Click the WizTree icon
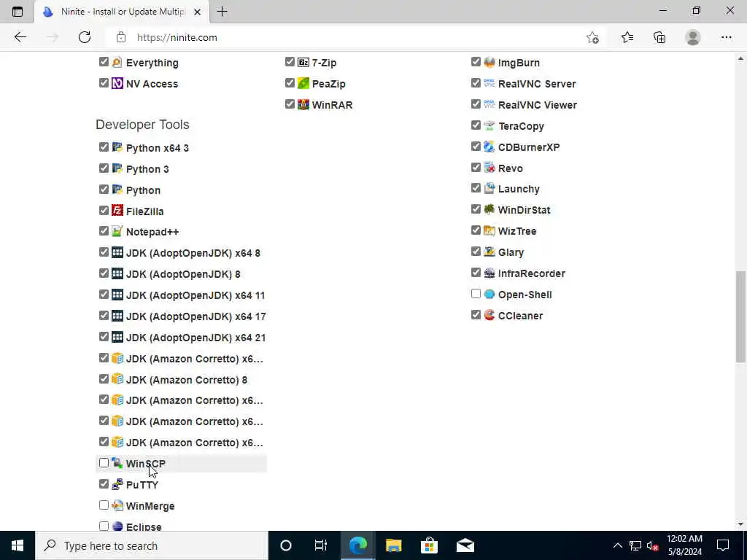747x560 pixels. 489,231
